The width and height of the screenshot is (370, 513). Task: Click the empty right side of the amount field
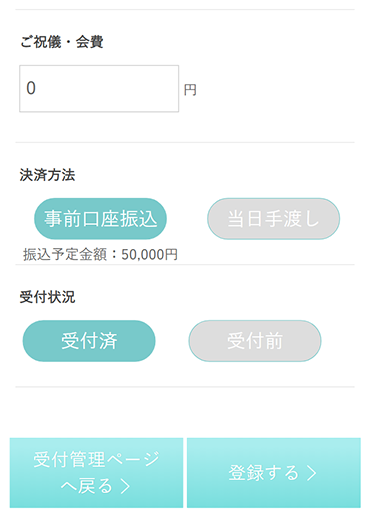[140, 89]
